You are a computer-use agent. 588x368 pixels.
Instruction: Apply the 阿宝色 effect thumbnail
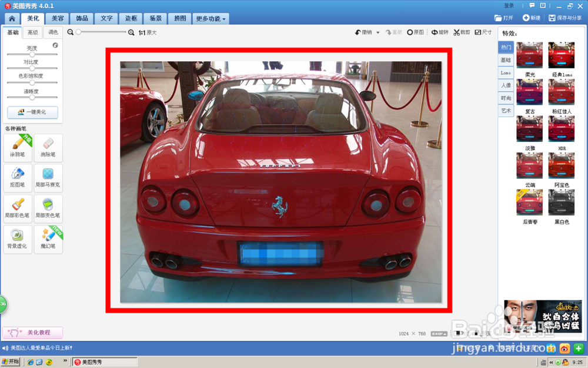[x=562, y=165]
